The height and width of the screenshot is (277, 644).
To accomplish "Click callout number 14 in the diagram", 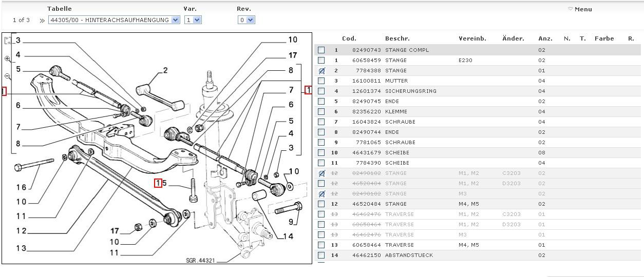I will pyautogui.click(x=288, y=236).
